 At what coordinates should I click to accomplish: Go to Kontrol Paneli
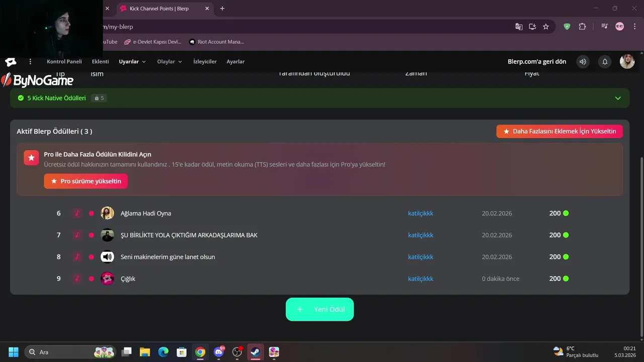[x=64, y=61]
